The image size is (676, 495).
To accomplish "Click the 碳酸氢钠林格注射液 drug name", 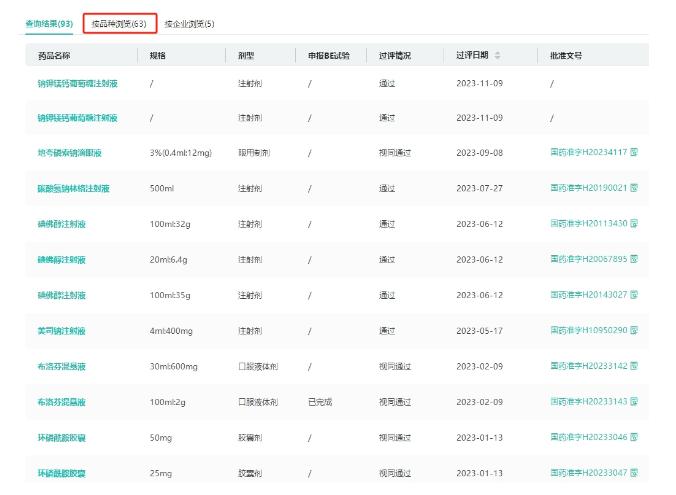I will 73,188.
